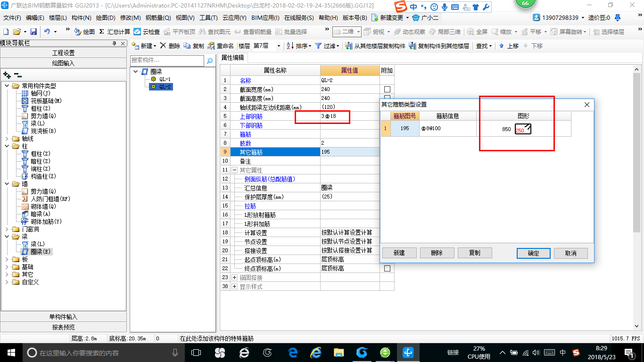
Task: Click 删除 button in stirrup dialog
Action: tap(437, 253)
